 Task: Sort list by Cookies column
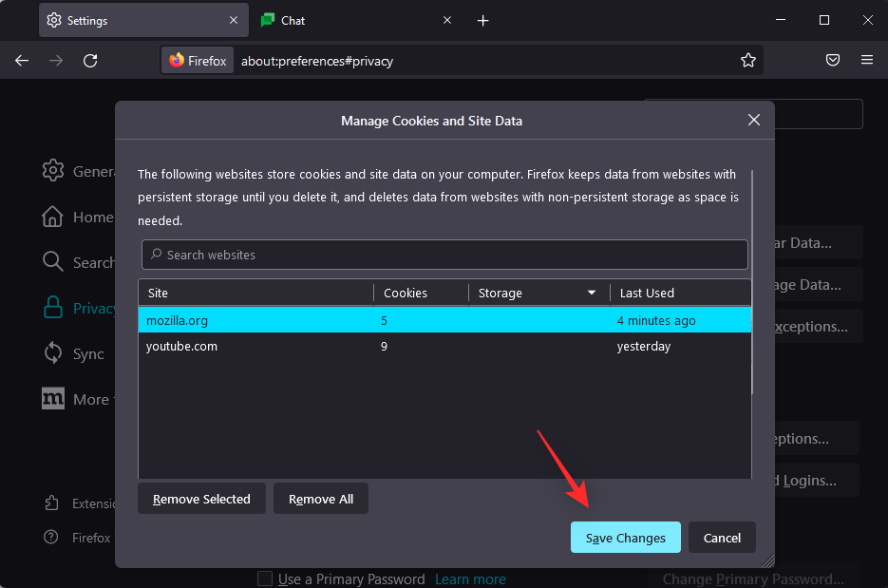pos(420,293)
